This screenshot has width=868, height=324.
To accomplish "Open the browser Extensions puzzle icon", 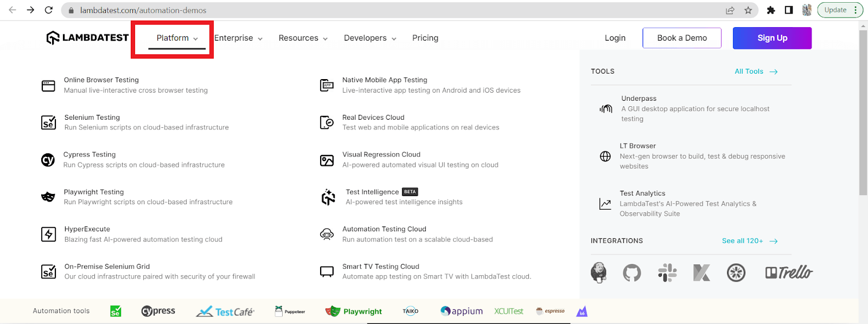I will click(771, 10).
